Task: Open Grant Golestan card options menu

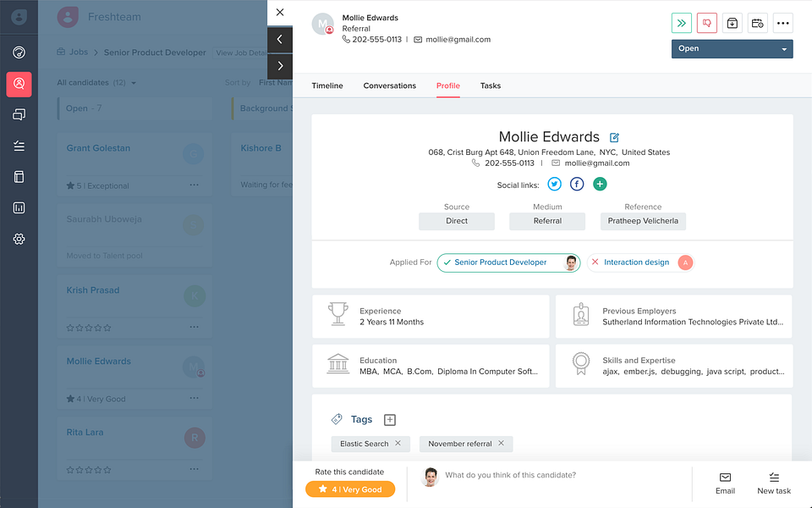Action: (x=195, y=185)
